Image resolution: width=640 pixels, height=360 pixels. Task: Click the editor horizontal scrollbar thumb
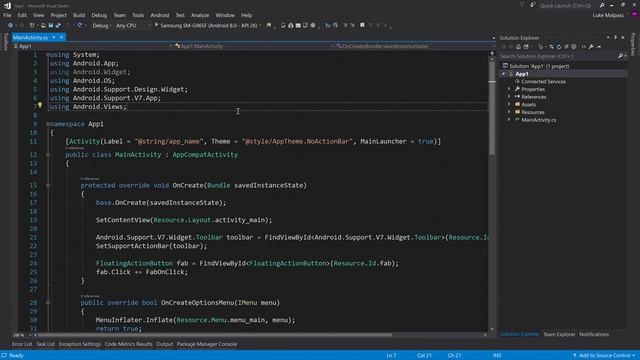(x=215, y=335)
